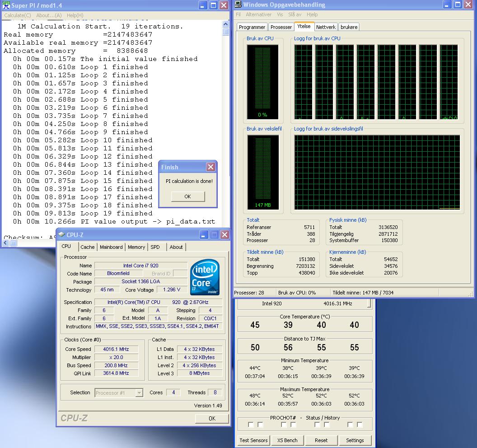The width and height of the screenshot is (477, 448).
Task: Click the up arrow of Super PI's vertical scrollbar
Action: [225, 24]
